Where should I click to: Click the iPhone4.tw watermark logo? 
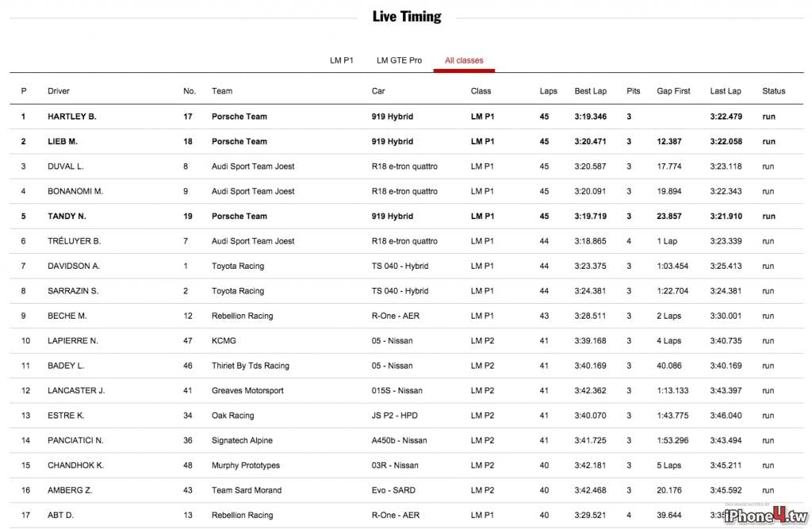(766, 515)
